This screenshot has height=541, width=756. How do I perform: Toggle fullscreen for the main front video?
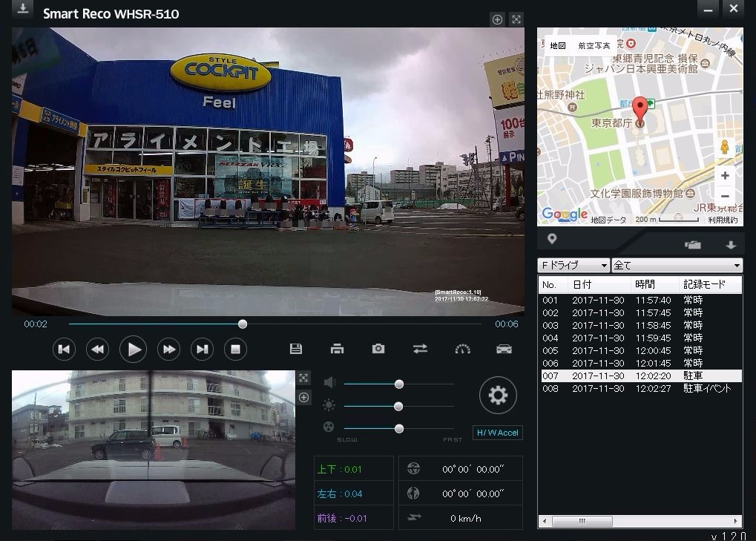coord(517,20)
